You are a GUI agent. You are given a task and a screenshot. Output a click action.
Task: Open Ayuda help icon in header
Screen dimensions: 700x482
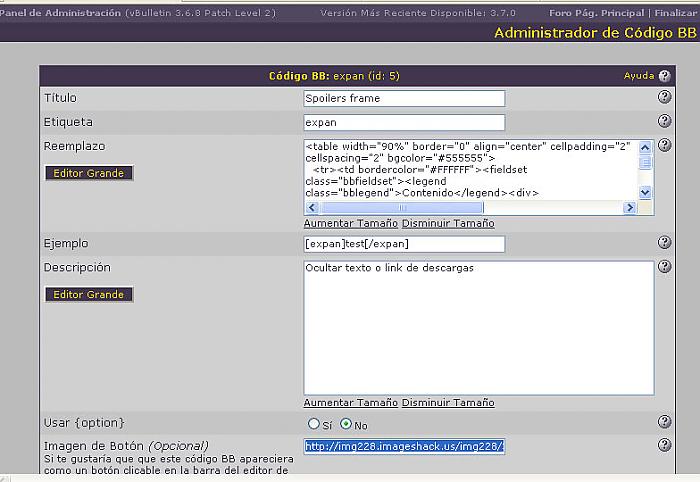click(x=664, y=76)
